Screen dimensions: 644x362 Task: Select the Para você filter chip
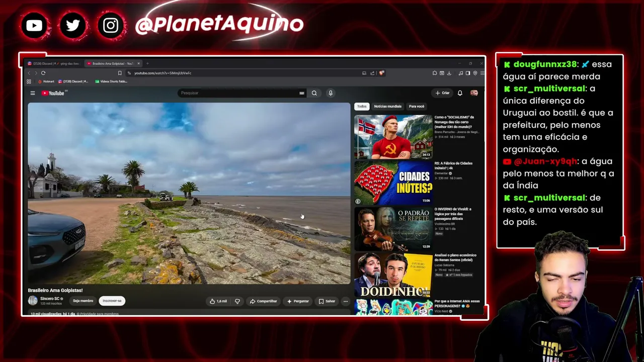coord(417,107)
